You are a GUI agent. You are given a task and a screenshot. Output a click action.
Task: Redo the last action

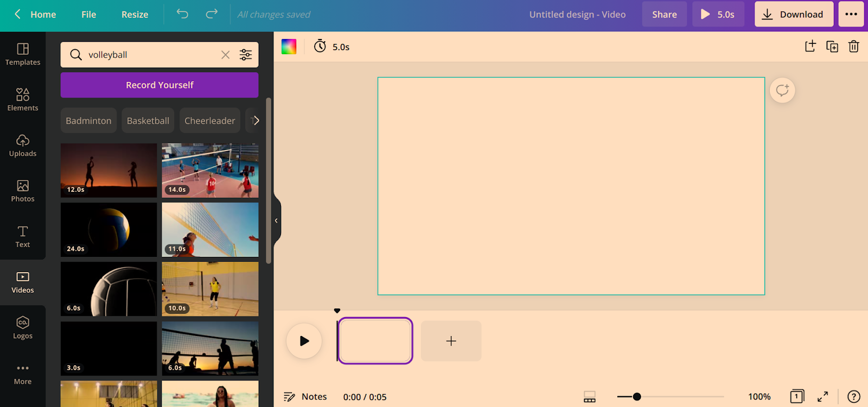[212, 14]
